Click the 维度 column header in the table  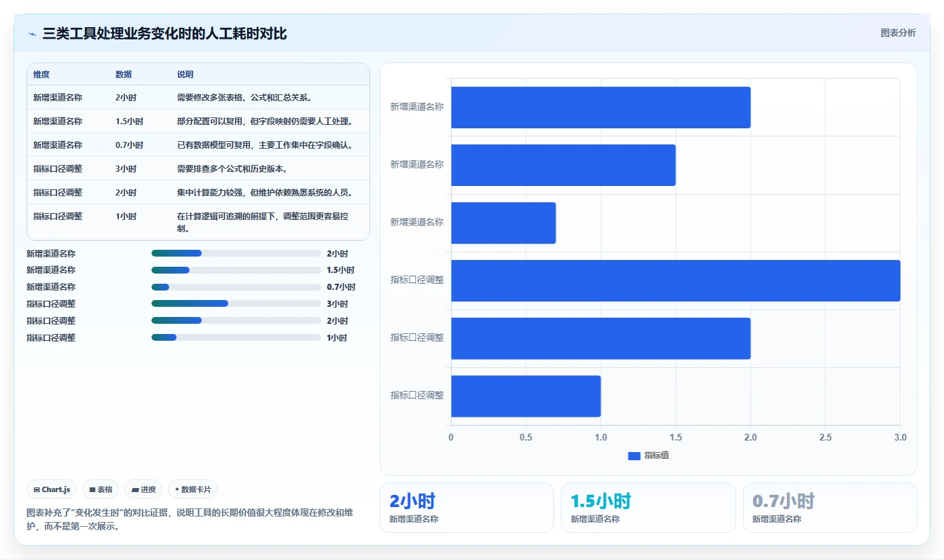click(x=41, y=75)
